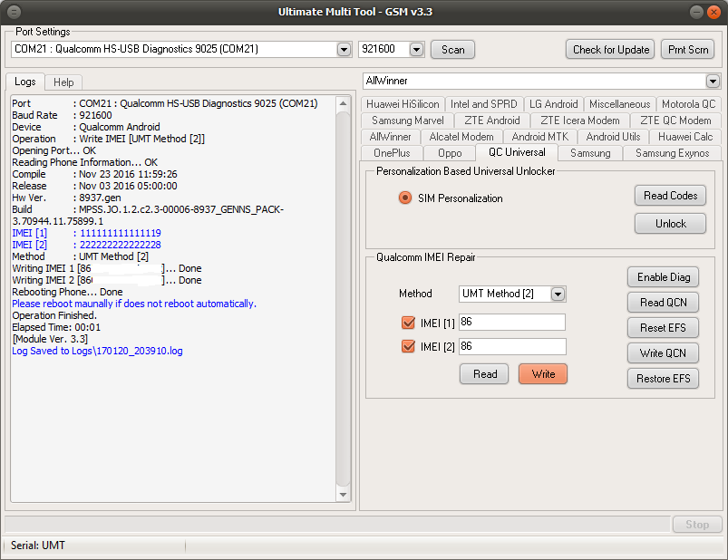This screenshot has width=728, height=560.
Task: Click the orange Write button
Action: coord(543,374)
